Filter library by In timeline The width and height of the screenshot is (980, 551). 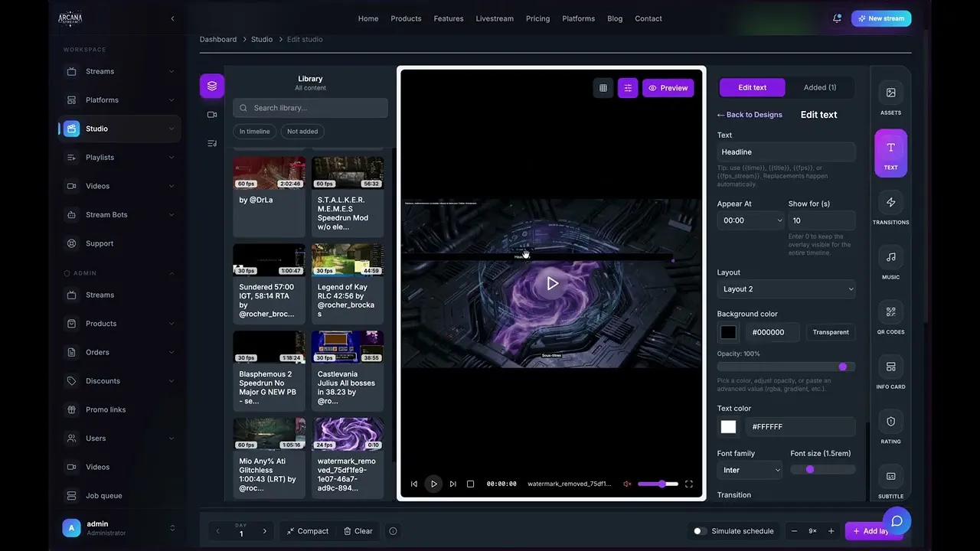[254, 132]
